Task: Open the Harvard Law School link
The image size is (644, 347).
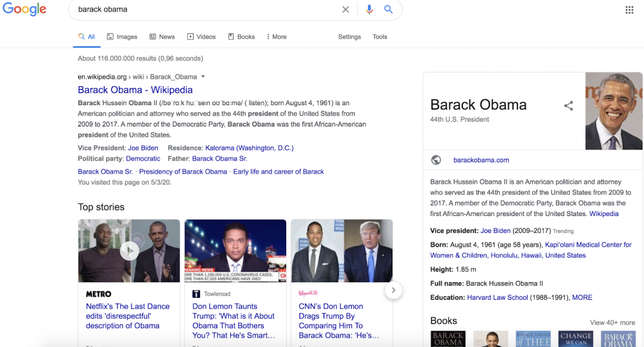Action: coord(497,297)
